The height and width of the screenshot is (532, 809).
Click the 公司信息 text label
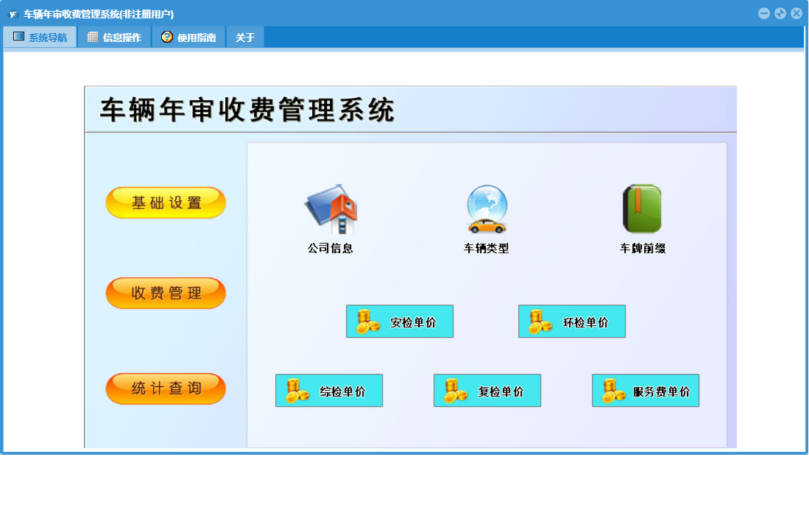click(x=331, y=249)
